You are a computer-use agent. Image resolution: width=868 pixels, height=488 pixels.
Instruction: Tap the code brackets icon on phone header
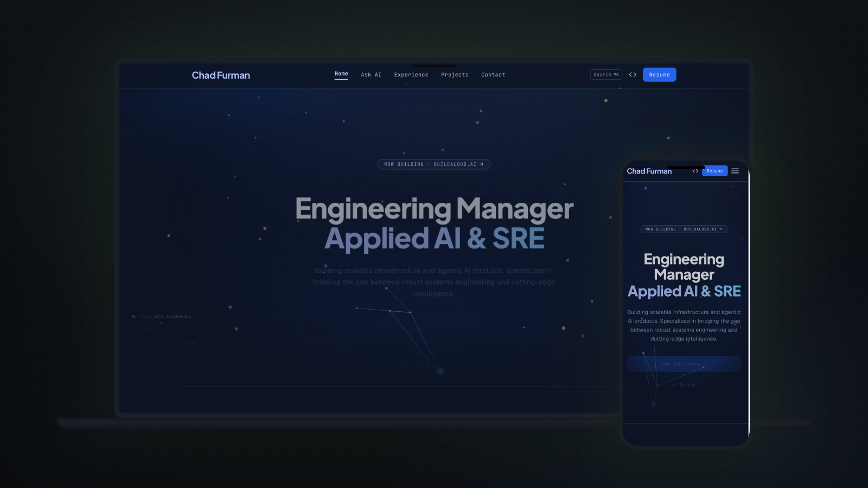(695, 171)
